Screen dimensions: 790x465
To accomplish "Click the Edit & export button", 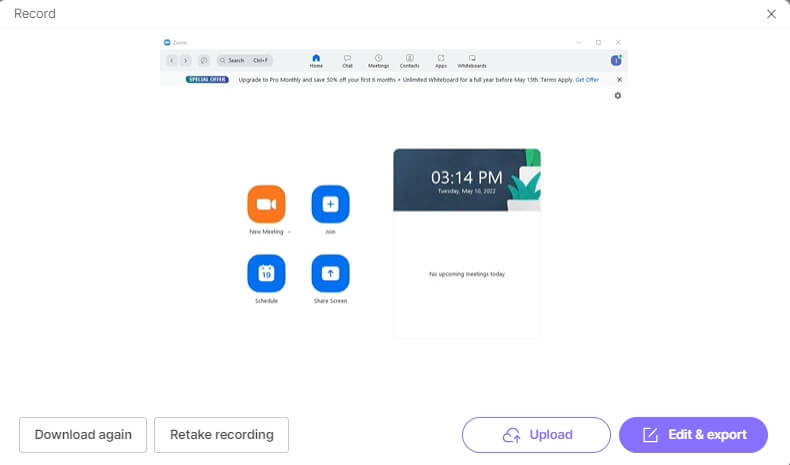I will [x=693, y=435].
